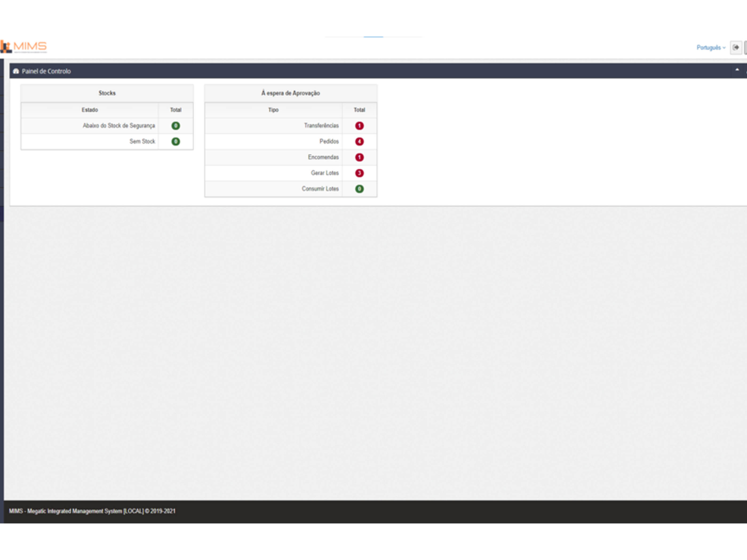Click the Estado column header in Stocks table
The image size is (747, 560).
(x=89, y=110)
